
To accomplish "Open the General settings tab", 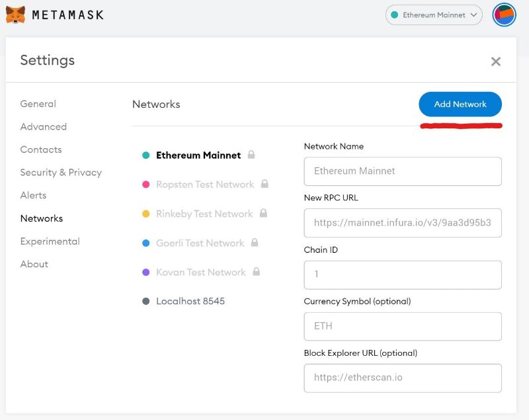I will click(x=38, y=104).
